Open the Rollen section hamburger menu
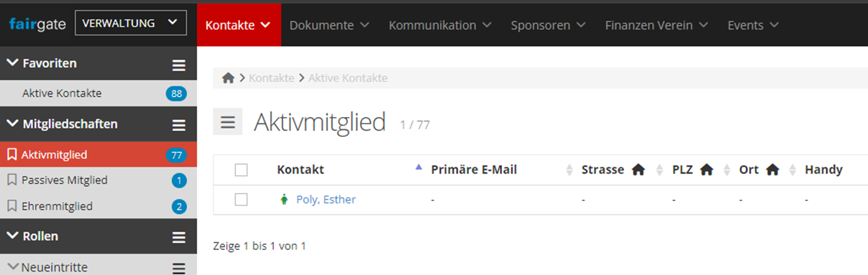Screen dimensions: 868x275 179,237
